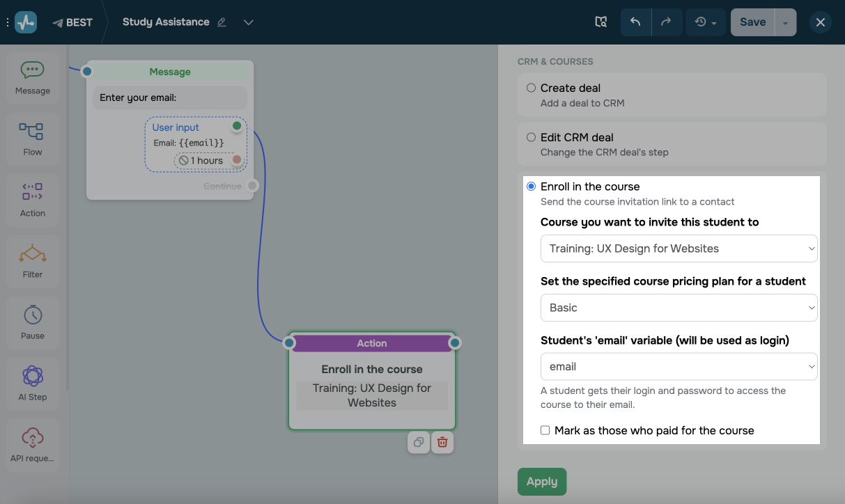Redo the last change
Screen dimensions: 845x504
click(667, 22)
